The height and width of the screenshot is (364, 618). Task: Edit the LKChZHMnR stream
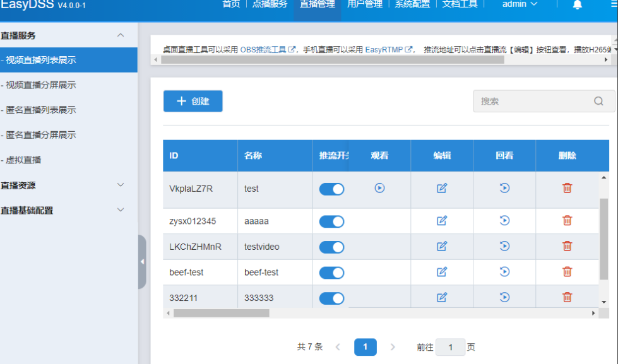coord(442,247)
